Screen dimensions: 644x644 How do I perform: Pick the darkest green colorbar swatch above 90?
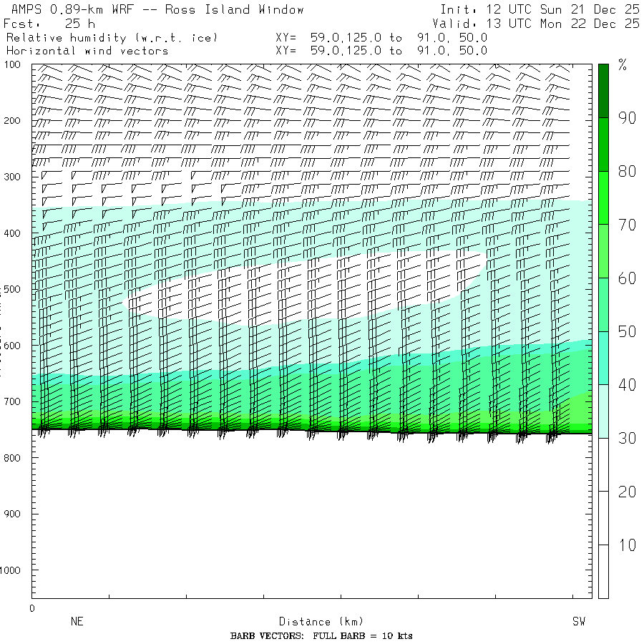(603, 91)
